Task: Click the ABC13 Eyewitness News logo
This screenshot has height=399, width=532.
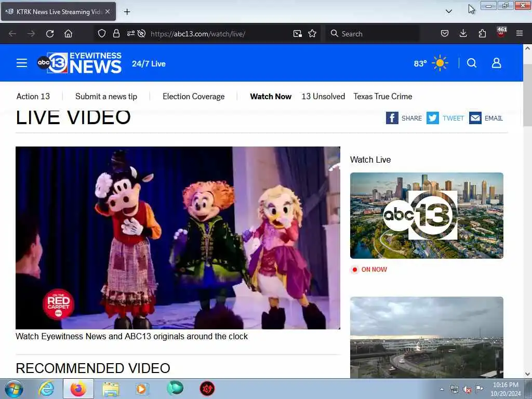Action: point(79,63)
